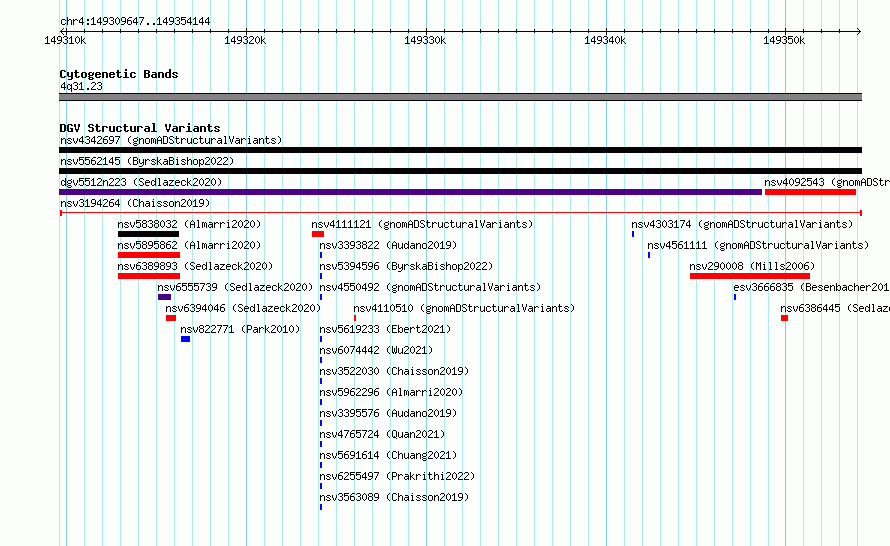Click the chr4:149309647..149354144 coordinate text
890x546 pixels.
pos(135,21)
